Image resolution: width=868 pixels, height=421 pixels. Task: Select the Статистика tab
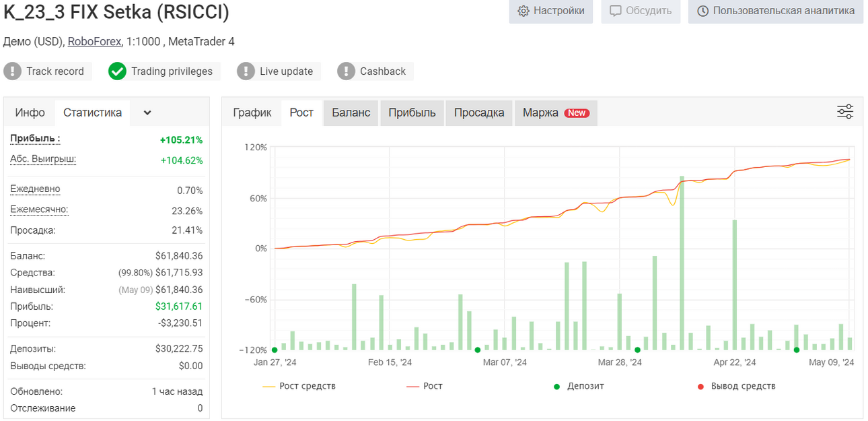92,112
